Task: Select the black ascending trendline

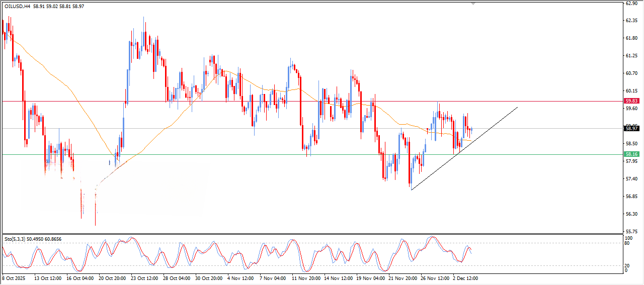Action: [463, 149]
